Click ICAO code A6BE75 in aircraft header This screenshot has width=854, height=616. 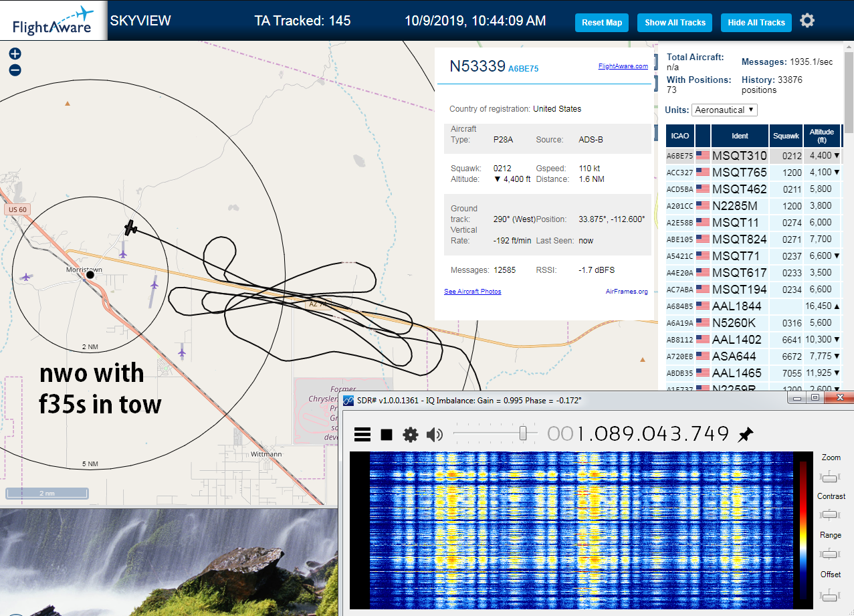[523, 68]
